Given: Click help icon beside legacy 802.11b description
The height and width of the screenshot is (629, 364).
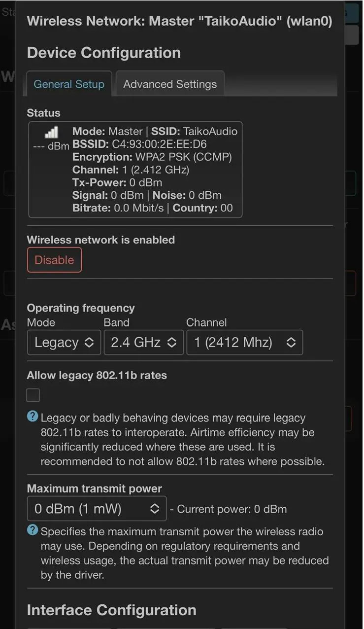Looking at the screenshot, I should coord(33,417).
